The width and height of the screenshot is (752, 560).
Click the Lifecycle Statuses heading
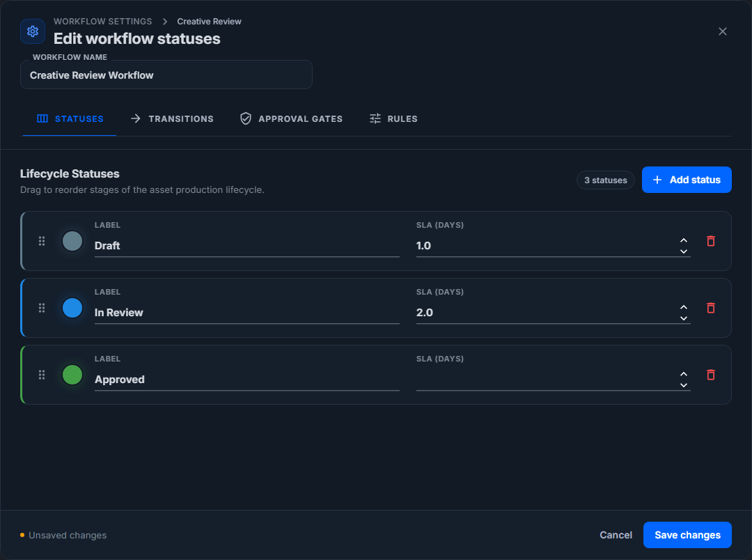click(x=70, y=173)
